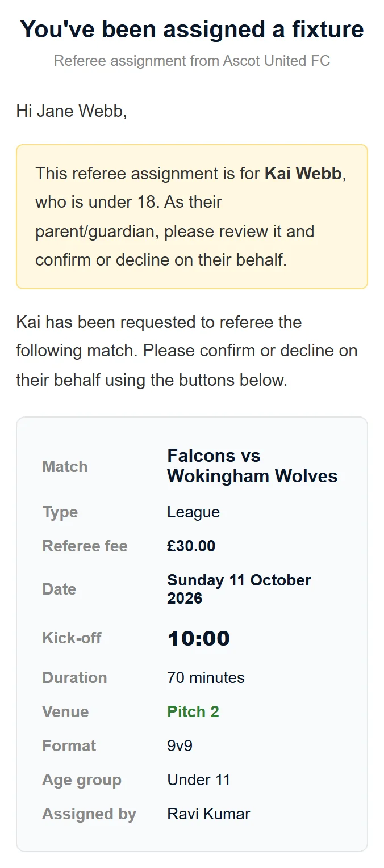Click the assigner name 'Ravi Kumar'
The image size is (384, 868).
tap(208, 814)
